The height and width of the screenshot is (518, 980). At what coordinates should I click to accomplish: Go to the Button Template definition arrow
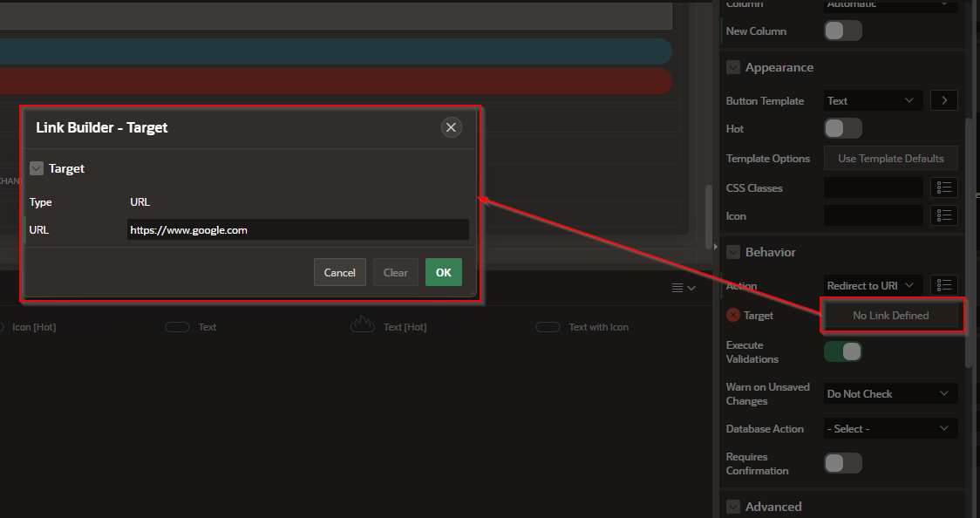coord(943,100)
